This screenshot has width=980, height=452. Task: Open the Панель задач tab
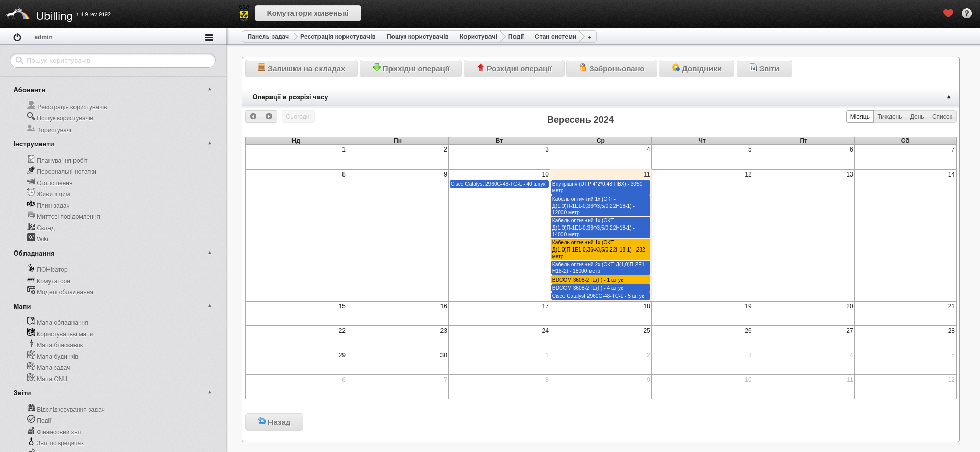(267, 37)
